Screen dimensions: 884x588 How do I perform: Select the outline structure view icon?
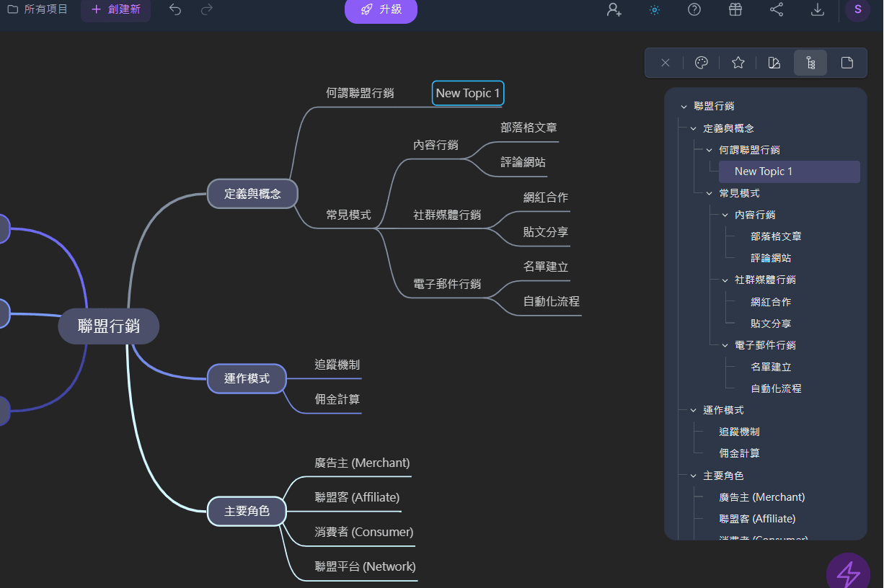[x=810, y=63]
